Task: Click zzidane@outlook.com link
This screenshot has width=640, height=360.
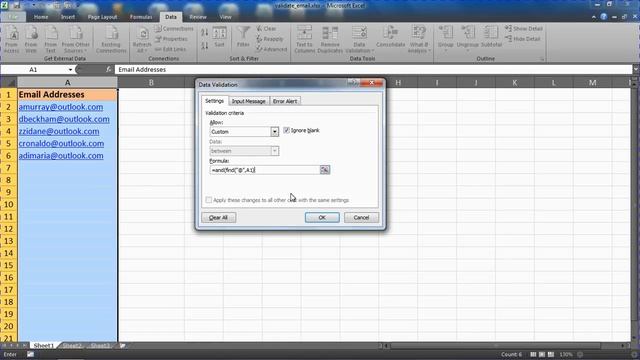Action: tap(59, 131)
